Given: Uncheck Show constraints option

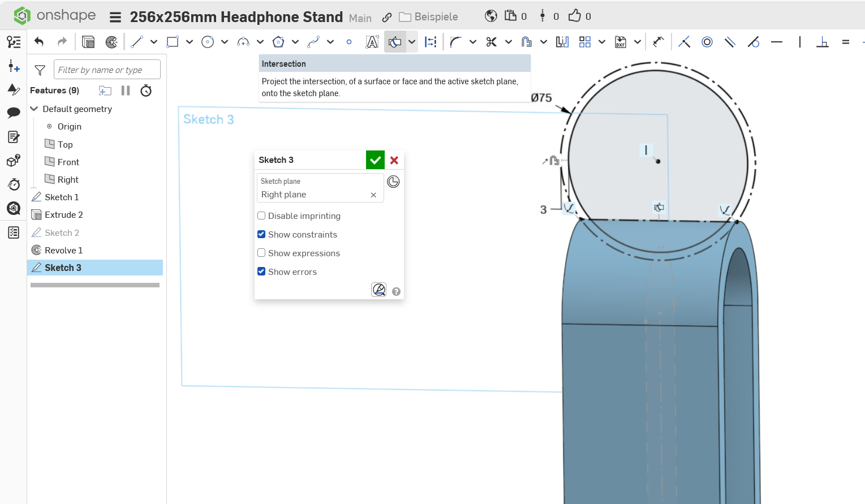Looking at the screenshot, I should [261, 234].
